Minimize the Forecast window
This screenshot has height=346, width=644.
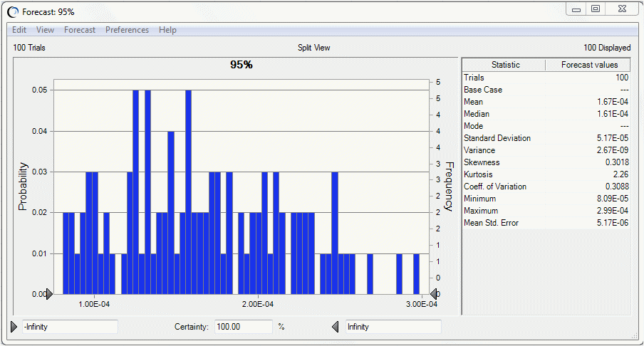(576, 9)
